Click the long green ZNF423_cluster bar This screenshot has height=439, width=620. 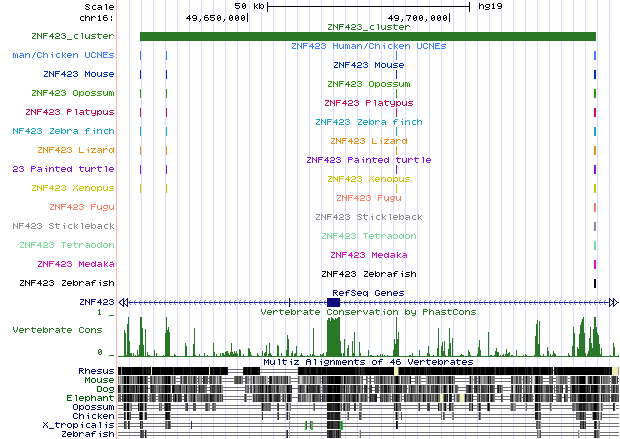[368, 37]
